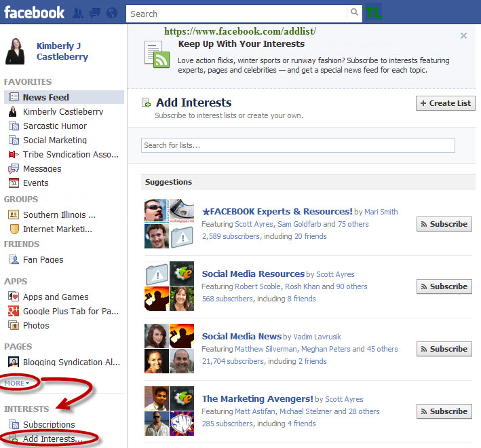Click the Create List button
This screenshot has width=481, height=448.
(x=446, y=103)
